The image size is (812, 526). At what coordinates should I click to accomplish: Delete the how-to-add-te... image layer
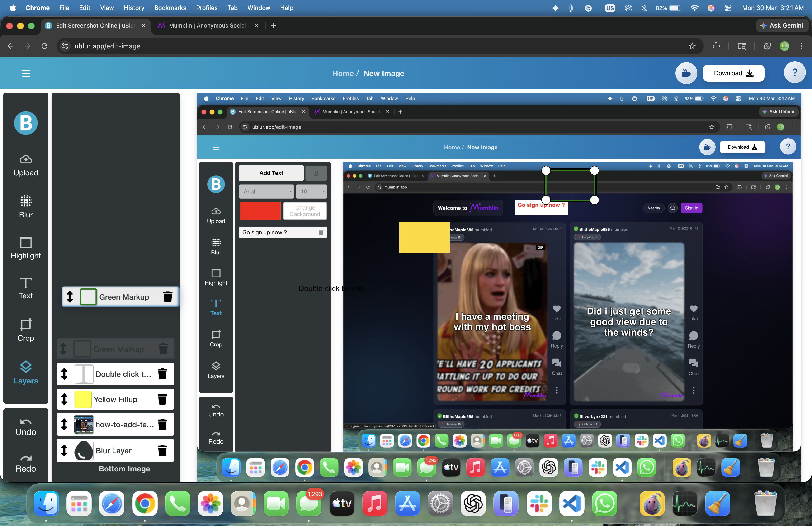point(162,424)
